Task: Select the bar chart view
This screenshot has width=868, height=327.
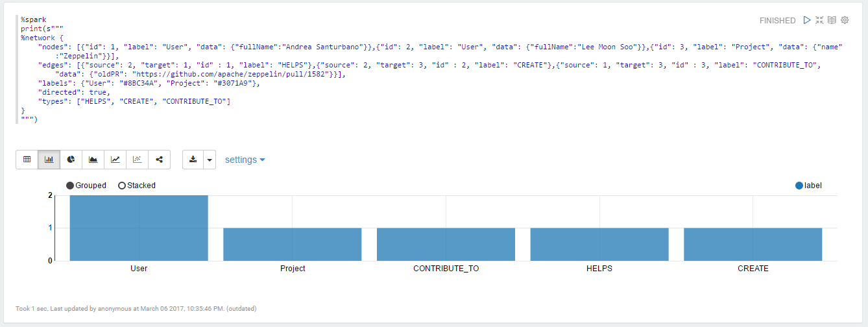Action: click(x=49, y=160)
